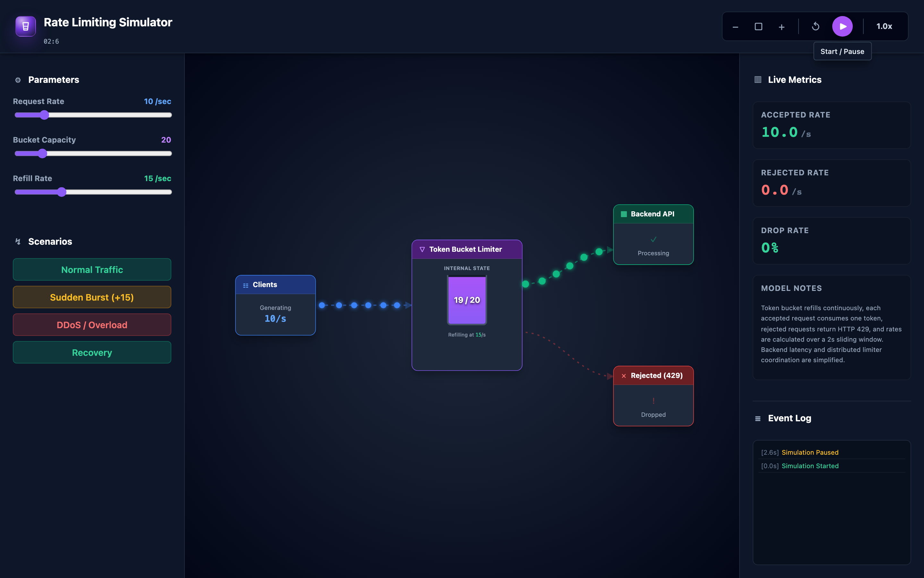Viewport: 924px width, 578px height.
Task: Click the Dropped exclamation icon
Action: [653, 401]
